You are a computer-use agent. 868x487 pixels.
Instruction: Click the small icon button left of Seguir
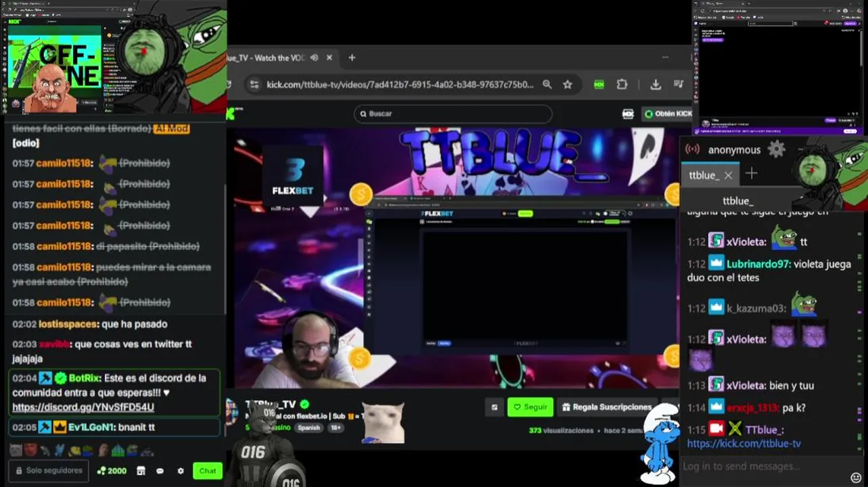pyautogui.click(x=494, y=407)
